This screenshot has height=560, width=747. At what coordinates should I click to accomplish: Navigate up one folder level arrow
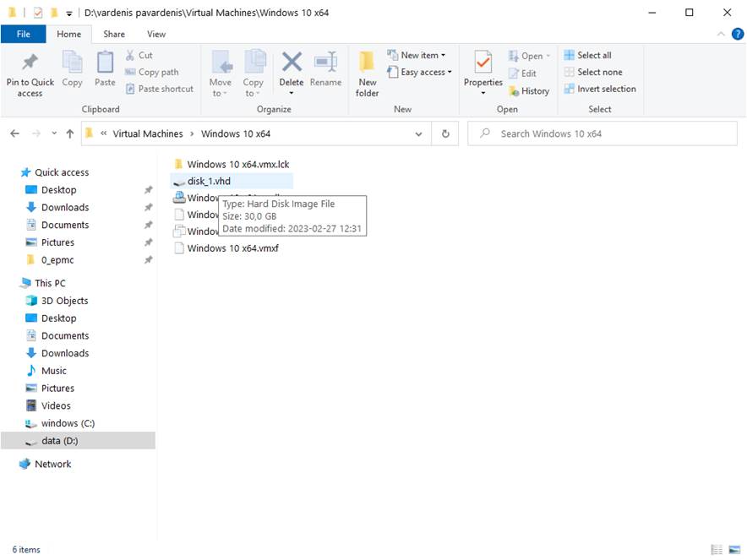coord(70,133)
